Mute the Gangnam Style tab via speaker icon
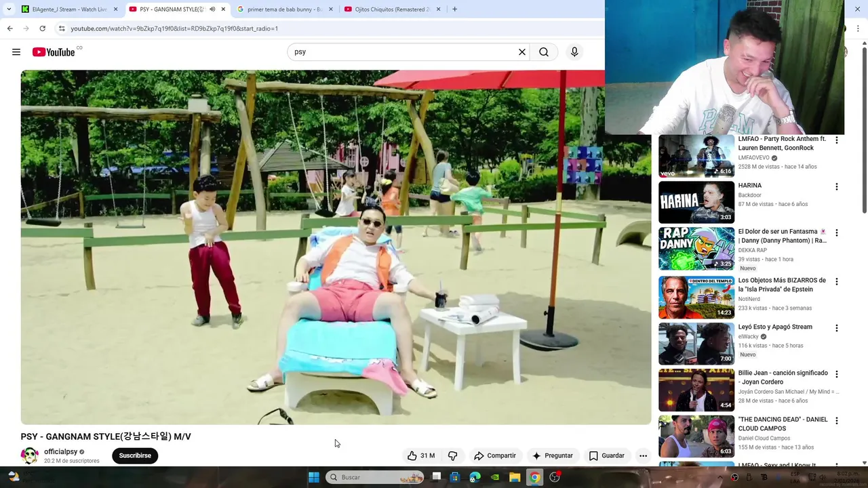This screenshot has width=868, height=488. click(212, 9)
